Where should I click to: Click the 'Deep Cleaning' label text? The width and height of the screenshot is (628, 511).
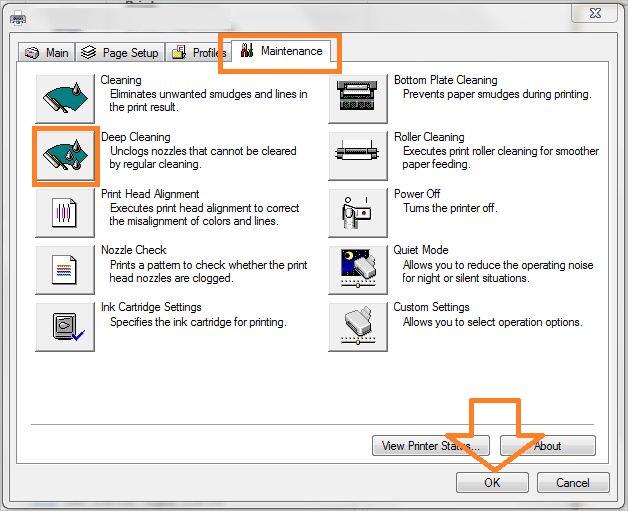(136, 137)
